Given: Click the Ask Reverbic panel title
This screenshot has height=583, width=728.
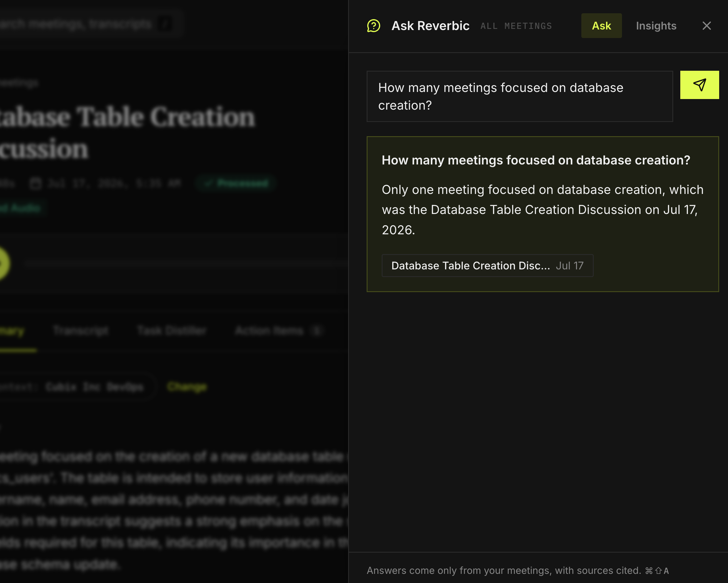Looking at the screenshot, I should pyautogui.click(x=430, y=26).
